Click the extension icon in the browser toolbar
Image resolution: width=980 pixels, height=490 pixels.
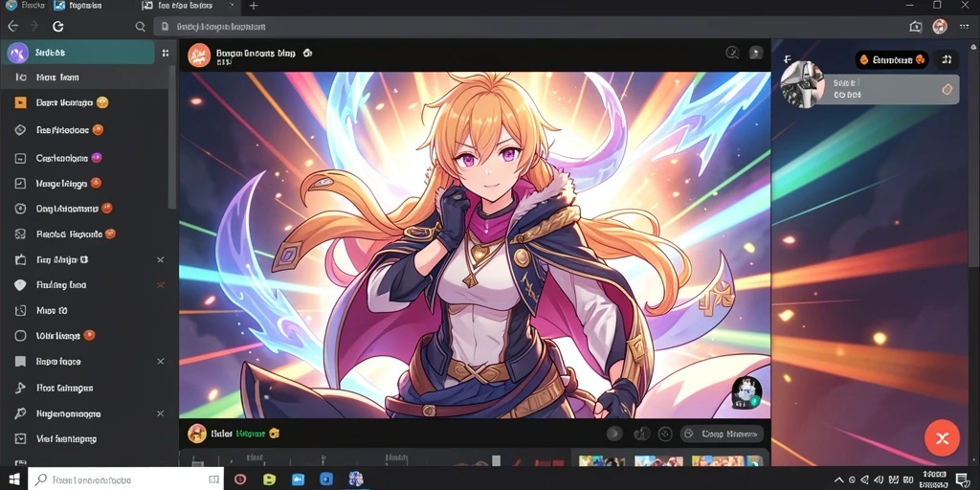point(916,26)
